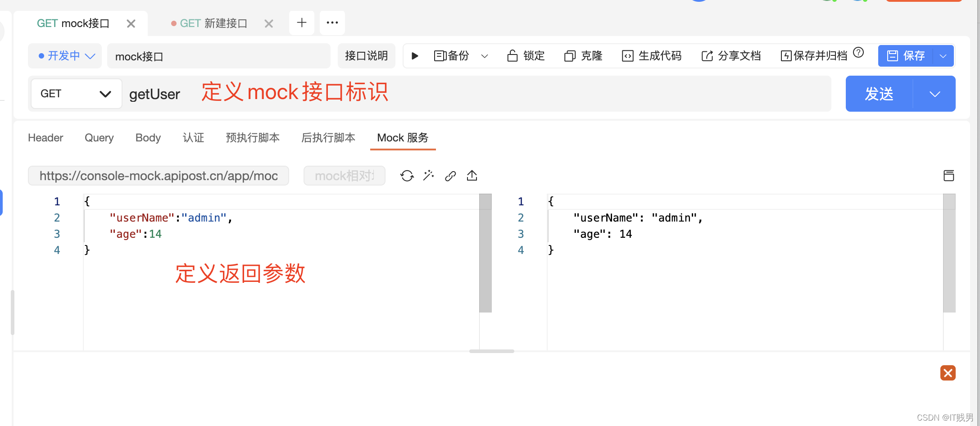The image size is (980, 426).
Task: Click 保存并归档 save and archive
Action: tap(814, 56)
